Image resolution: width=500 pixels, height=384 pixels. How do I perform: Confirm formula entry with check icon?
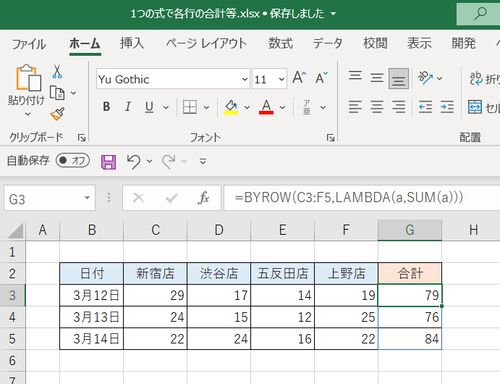(171, 198)
